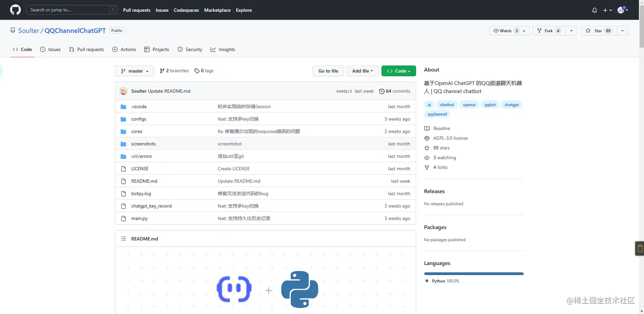Click the 'qqchannel' topic tag
644x314 pixels.
(437, 114)
